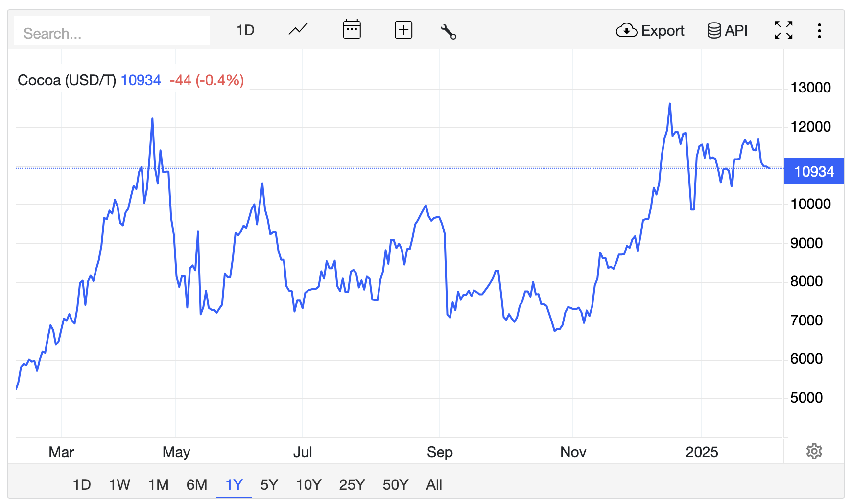Click the blue 10934 current price label on axis
The height and width of the screenshot is (504, 852).
tap(814, 171)
